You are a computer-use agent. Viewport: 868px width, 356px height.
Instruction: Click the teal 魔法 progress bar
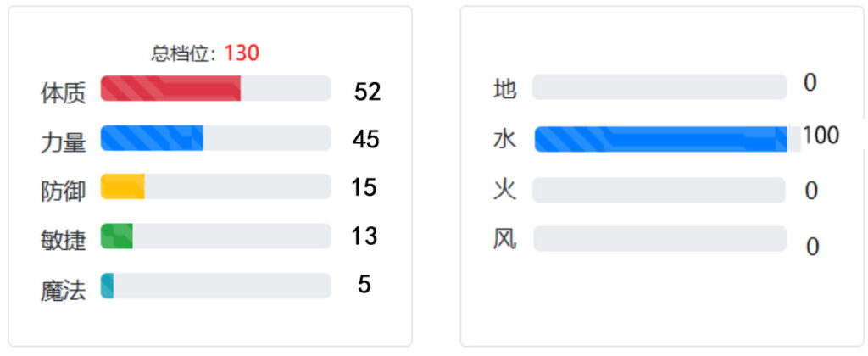coord(215,286)
